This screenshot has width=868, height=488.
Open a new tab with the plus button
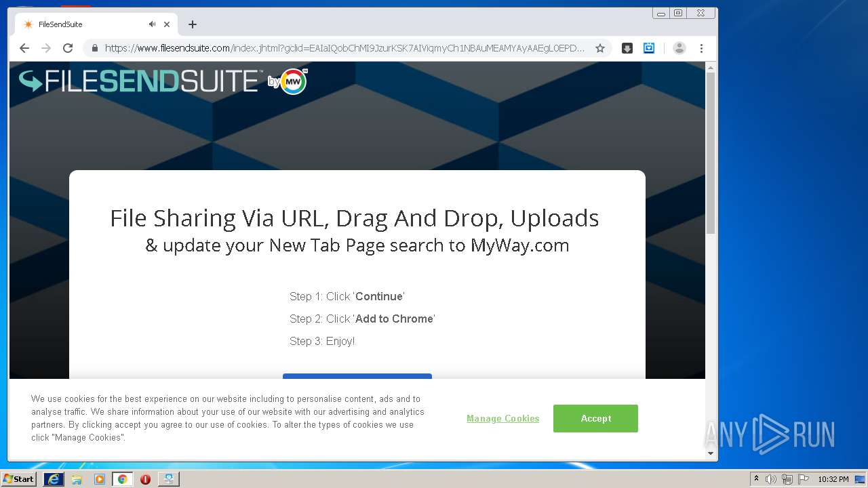(x=193, y=24)
